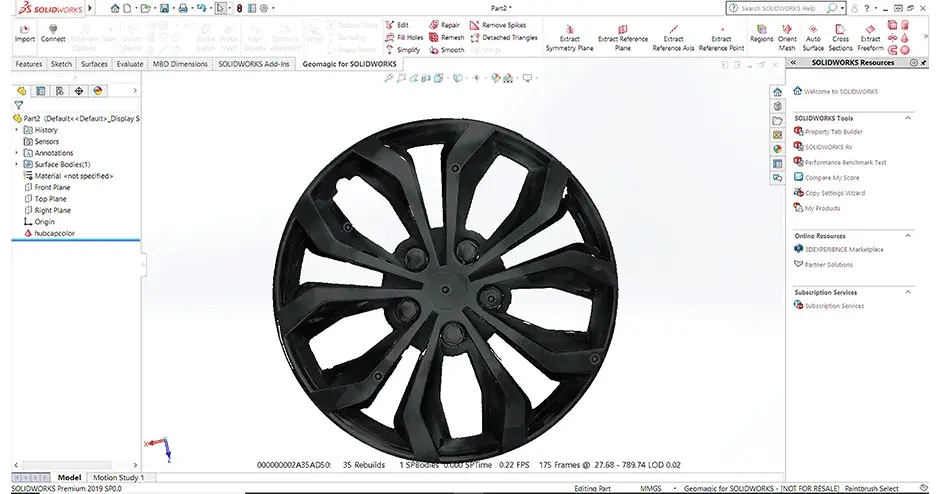Expand the History node in the tree

tap(16, 130)
